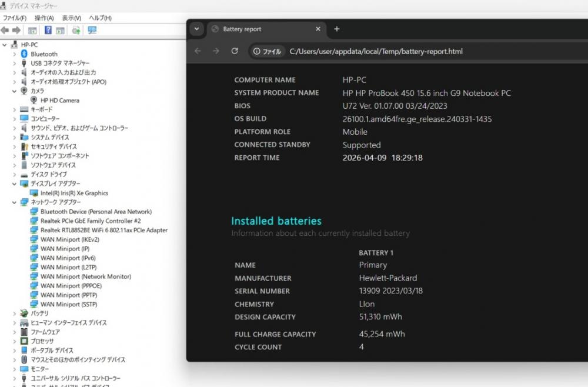This screenshot has height=387, width=588.
Task: Collapse the カメラ category
Action: click(15, 91)
